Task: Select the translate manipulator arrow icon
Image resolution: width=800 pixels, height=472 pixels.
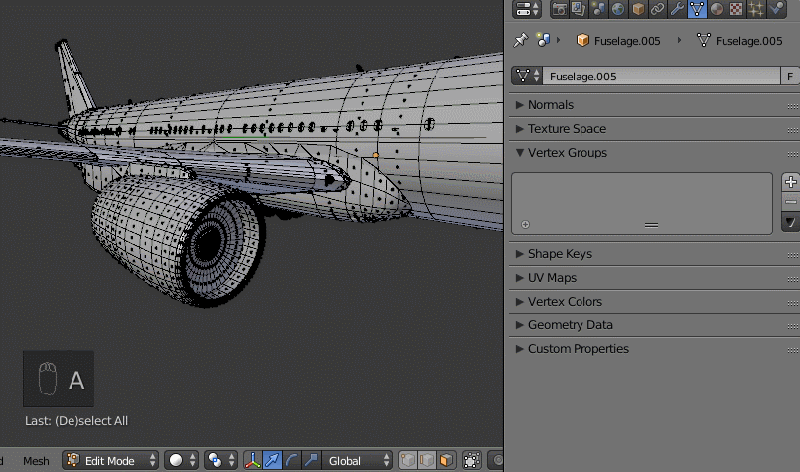Action: [272, 460]
